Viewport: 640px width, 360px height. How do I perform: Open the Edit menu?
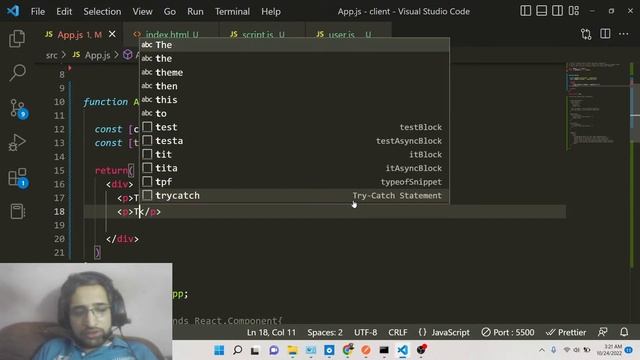[64, 11]
